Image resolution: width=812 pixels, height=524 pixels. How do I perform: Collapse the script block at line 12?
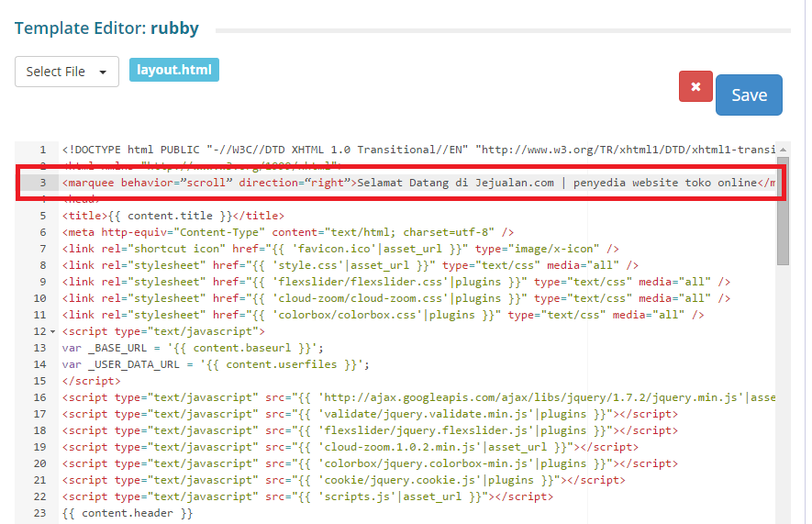52,331
